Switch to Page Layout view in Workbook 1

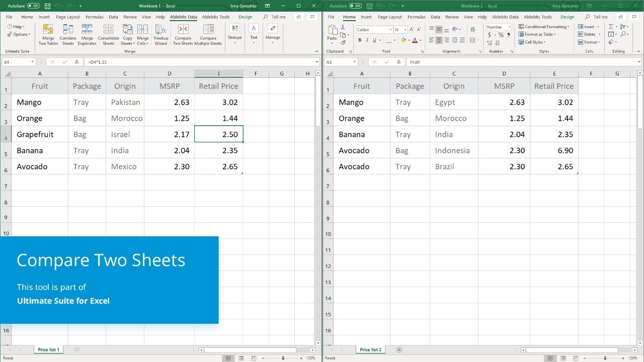pyautogui.click(x=240, y=358)
